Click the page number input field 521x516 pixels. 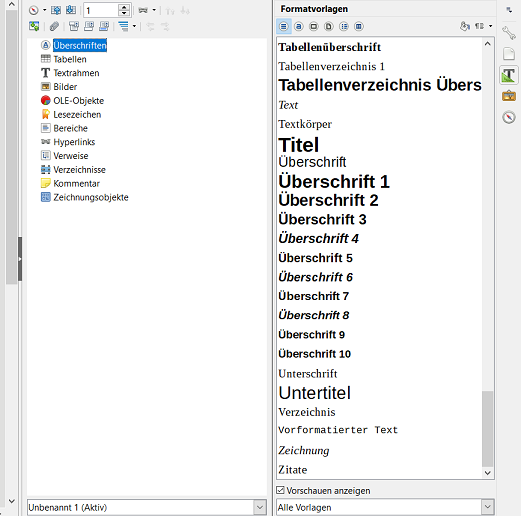pos(101,10)
